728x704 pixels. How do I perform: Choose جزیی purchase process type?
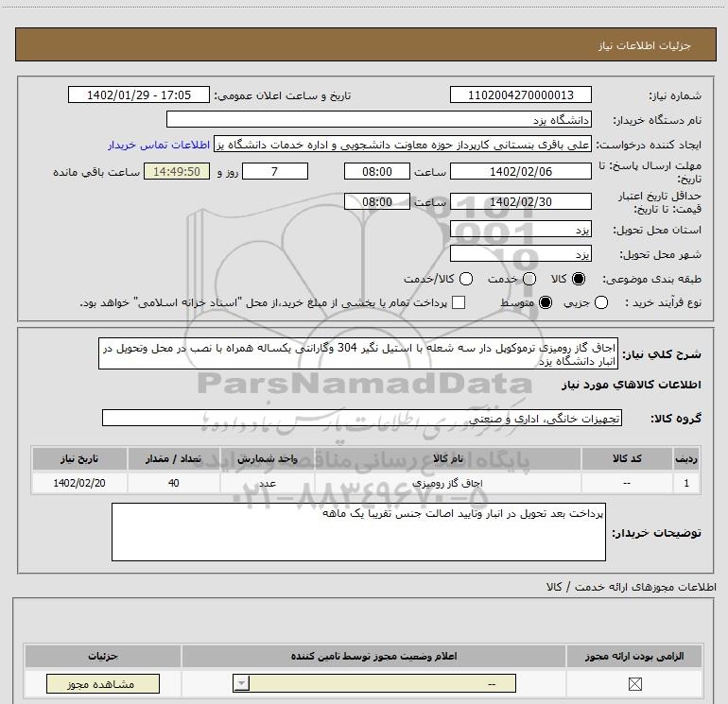[x=601, y=302]
